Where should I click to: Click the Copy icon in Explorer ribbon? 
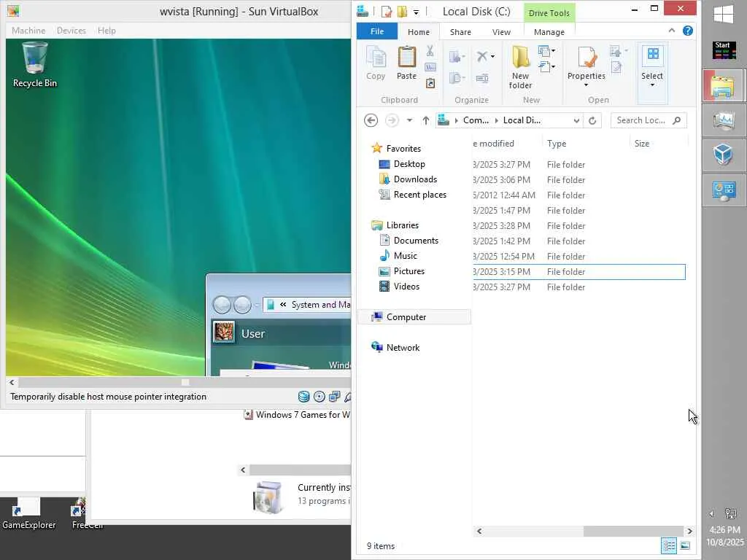[376, 58]
